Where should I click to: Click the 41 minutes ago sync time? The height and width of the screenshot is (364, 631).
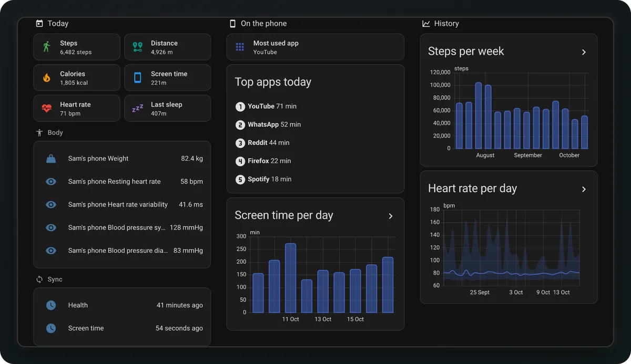point(180,305)
